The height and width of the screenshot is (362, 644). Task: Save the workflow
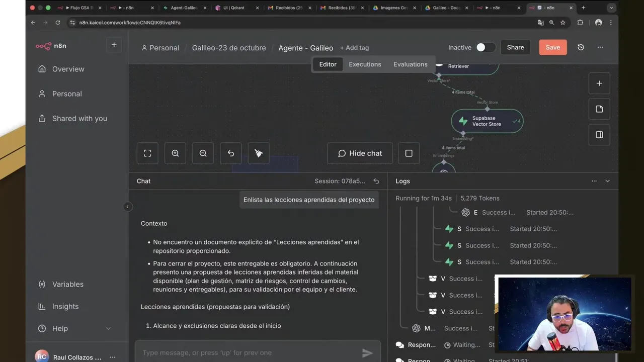pyautogui.click(x=552, y=47)
